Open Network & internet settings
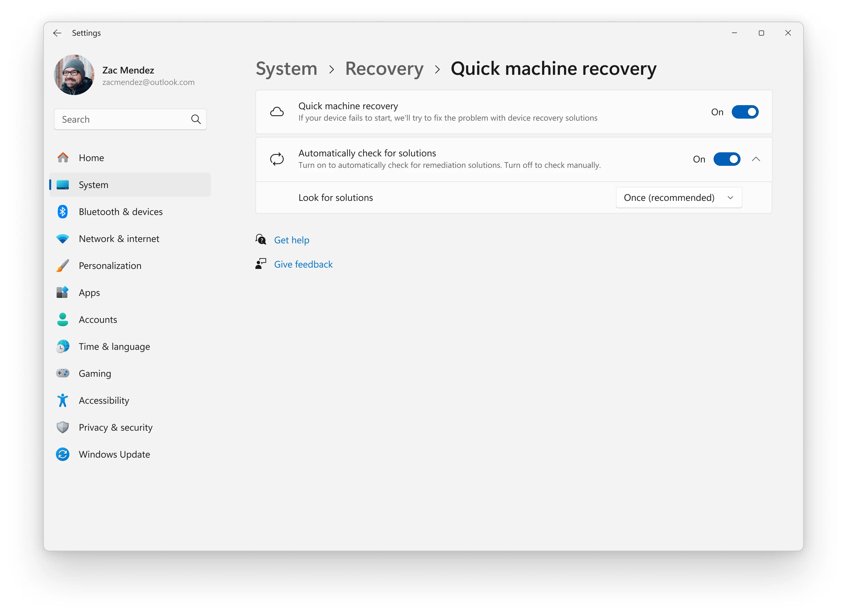 [x=119, y=238]
